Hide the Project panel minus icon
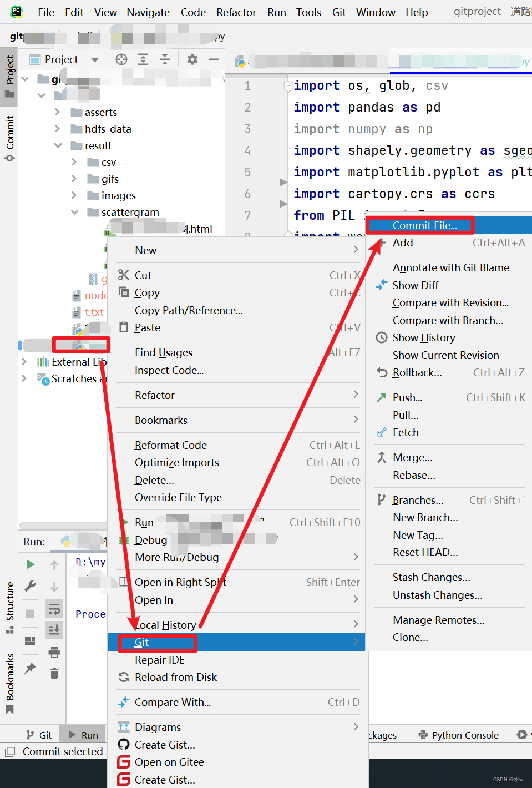 [214, 59]
